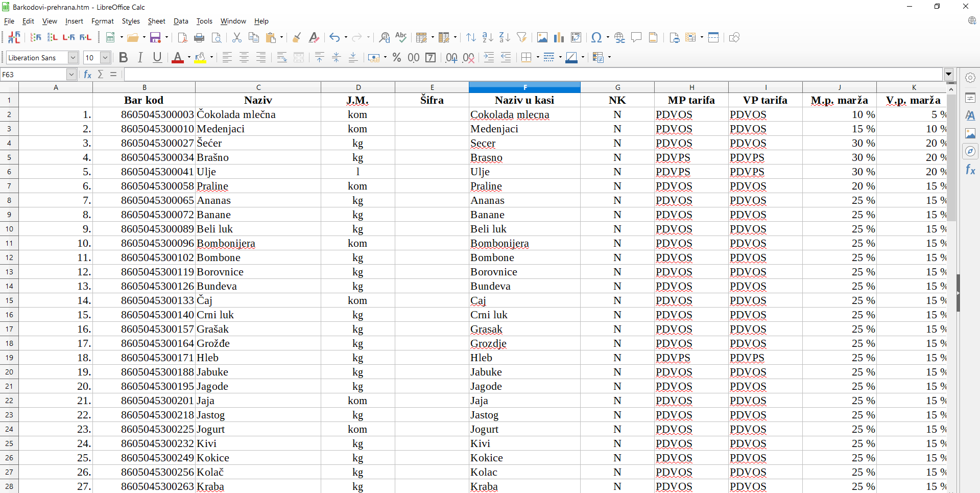Toggle Italic formatting
980x493 pixels.
[x=140, y=57]
